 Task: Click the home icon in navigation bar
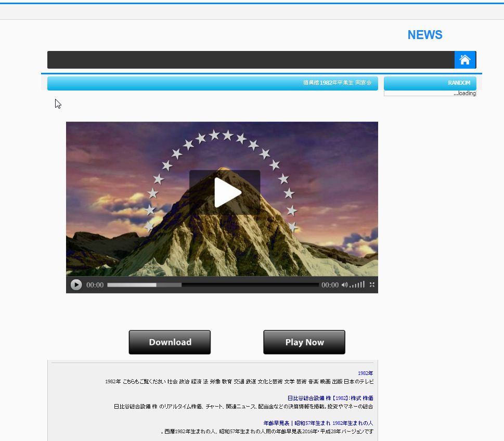465,60
